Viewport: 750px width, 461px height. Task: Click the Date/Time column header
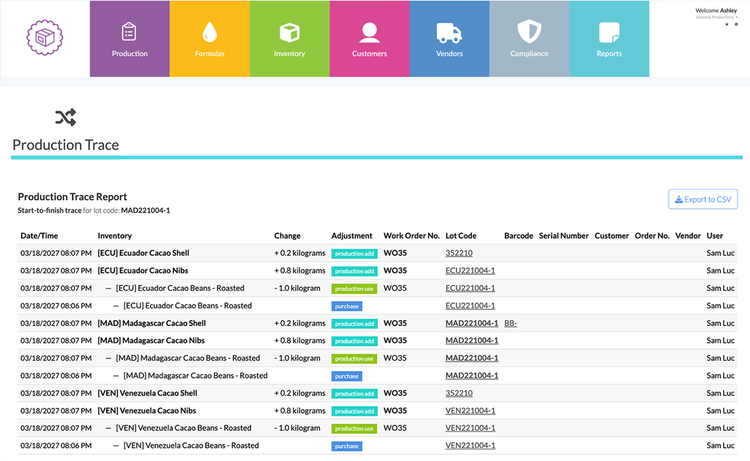coord(39,236)
